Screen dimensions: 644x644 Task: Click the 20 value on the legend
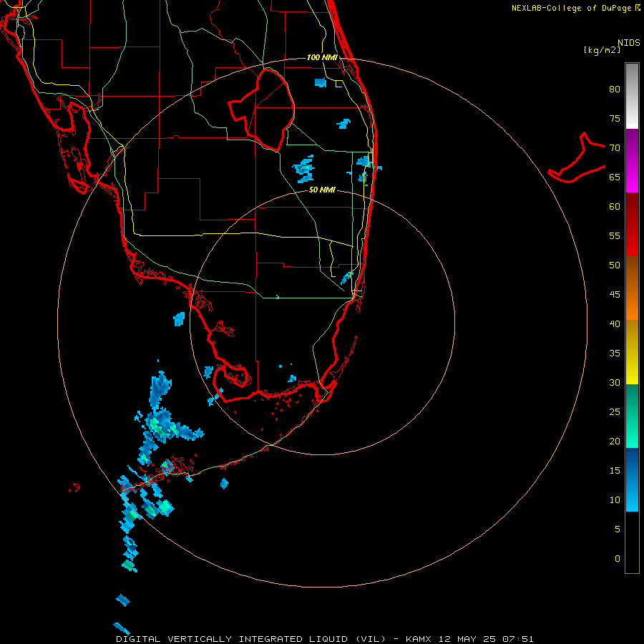[x=615, y=441]
